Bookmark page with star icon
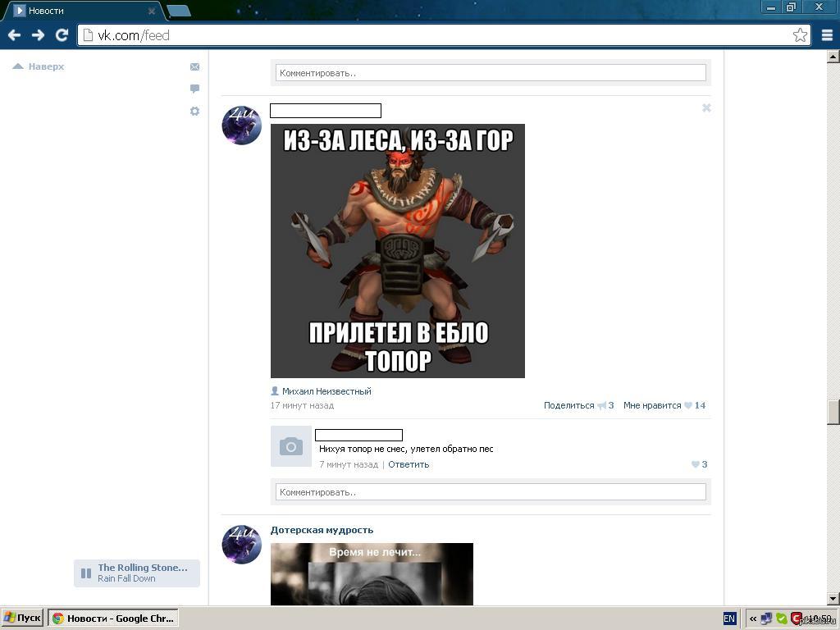The width and height of the screenshot is (840, 630). click(800, 35)
